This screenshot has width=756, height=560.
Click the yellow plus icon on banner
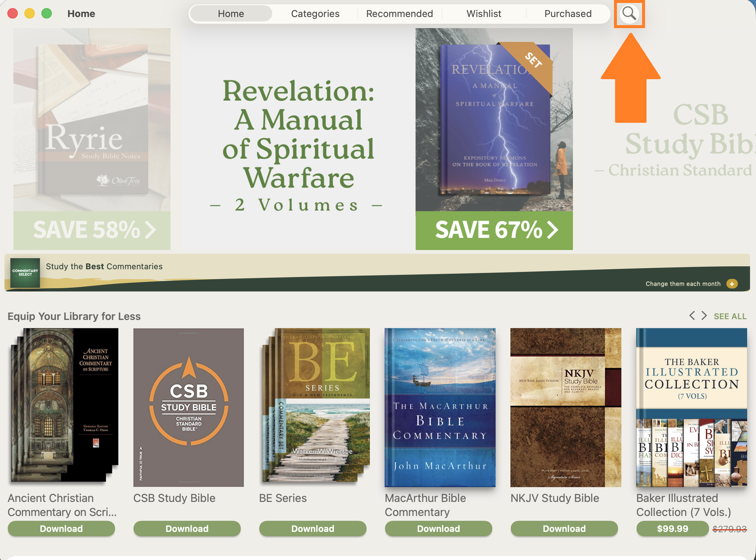[x=732, y=284]
